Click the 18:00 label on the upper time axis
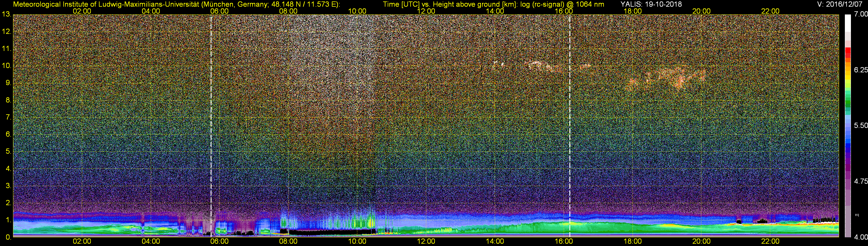This screenshot has height=246, width=868. (632, 11)
